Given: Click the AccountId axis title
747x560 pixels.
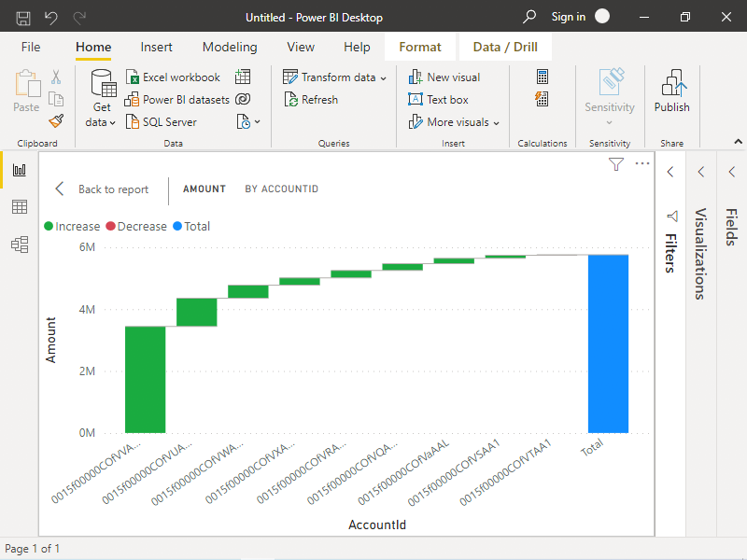Looking at the screenshot, I should point(377,525).
